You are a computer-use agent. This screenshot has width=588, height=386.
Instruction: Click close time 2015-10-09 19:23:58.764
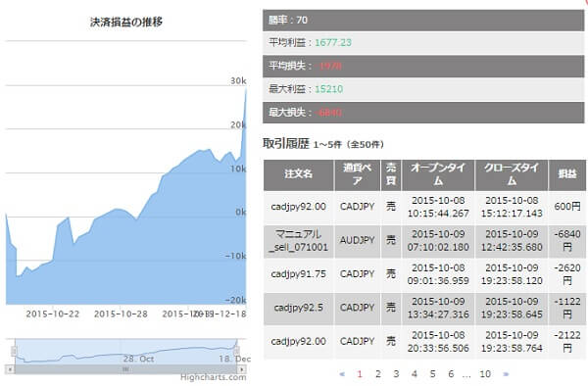pyautogui.click(x=512, y=342)
